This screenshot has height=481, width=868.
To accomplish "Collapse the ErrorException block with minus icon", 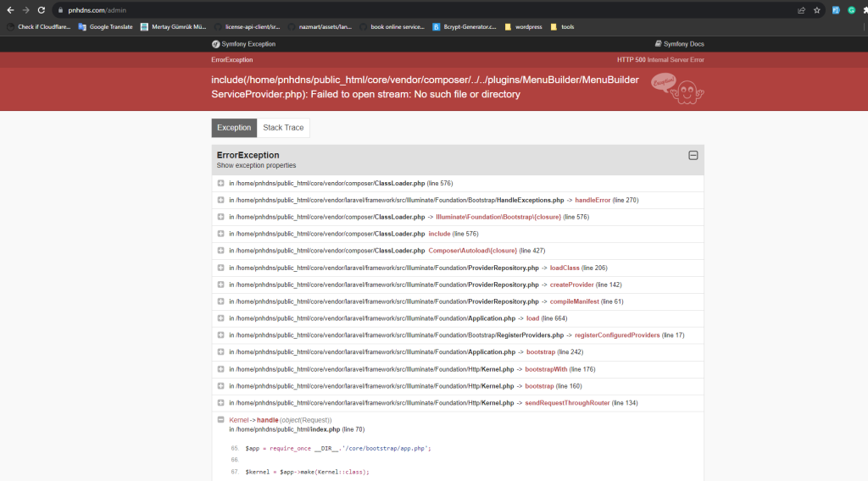I will (693, 155).
